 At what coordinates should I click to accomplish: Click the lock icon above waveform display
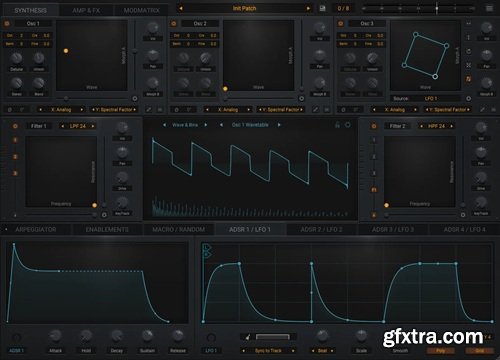(337, 125)
